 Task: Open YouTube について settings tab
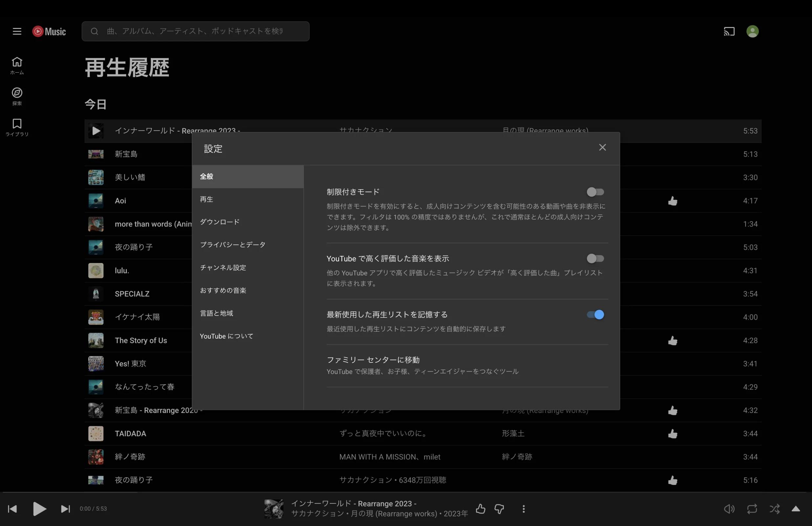248,336
